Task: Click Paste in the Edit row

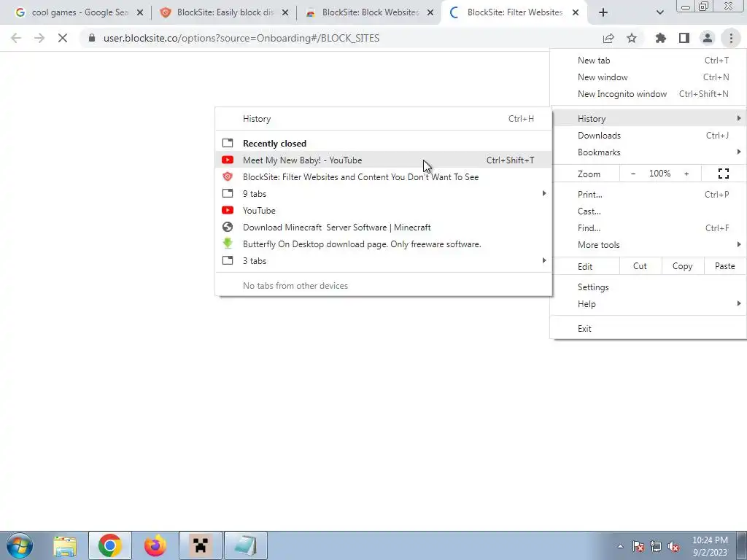Action: 724,266
